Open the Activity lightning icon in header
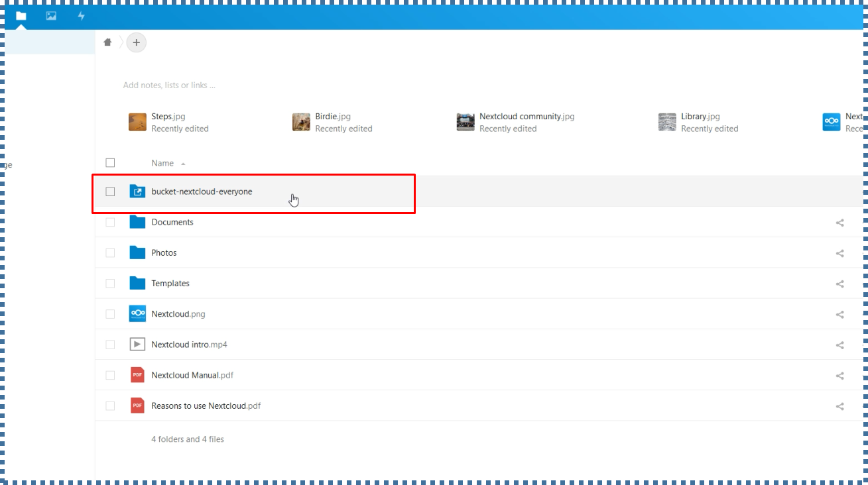The image size is (868, 485). coord(81,16)
